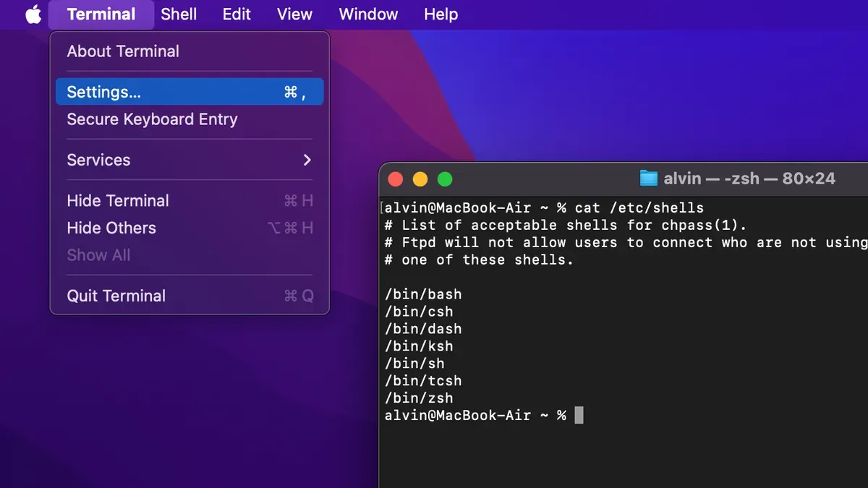Toggle Secure Keyboard Entry

pos(190,119)
